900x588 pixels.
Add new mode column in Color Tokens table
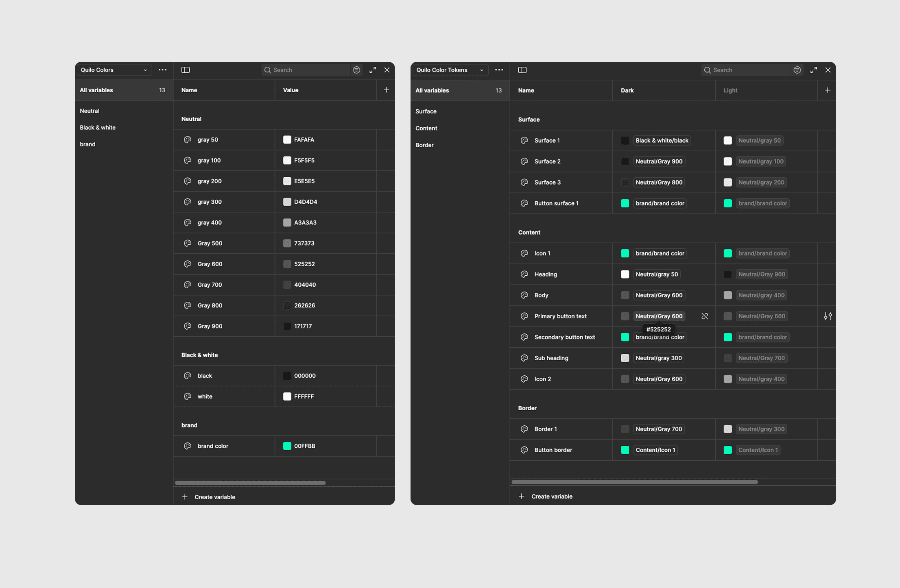click(x=827, y=90)
